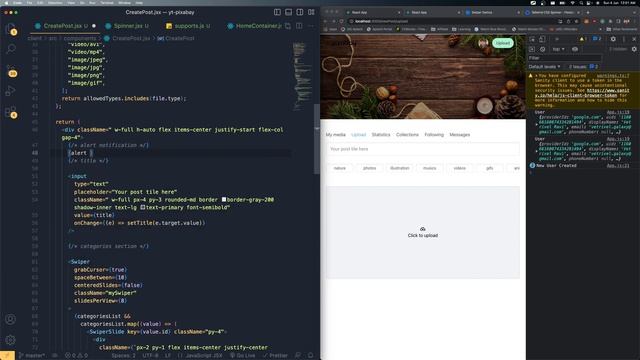Expand the Sanity client warning message
This screenshot has width=640, height=360.
tap(536, 76)
